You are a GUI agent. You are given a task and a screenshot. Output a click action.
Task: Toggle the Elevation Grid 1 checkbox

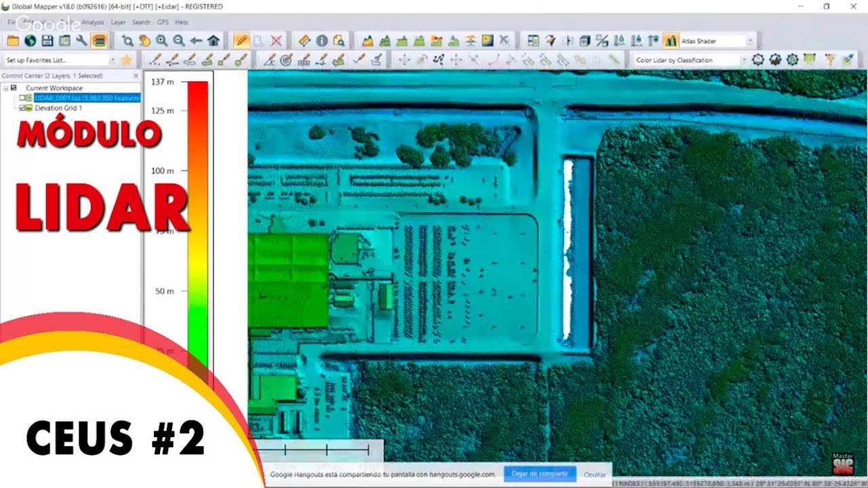tap(22, 108)
